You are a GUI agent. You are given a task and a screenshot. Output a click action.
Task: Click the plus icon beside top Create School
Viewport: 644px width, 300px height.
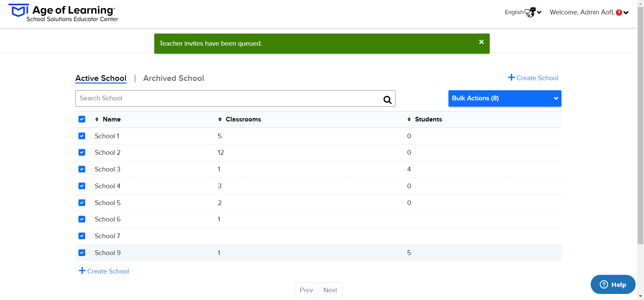tap(512, 78)
